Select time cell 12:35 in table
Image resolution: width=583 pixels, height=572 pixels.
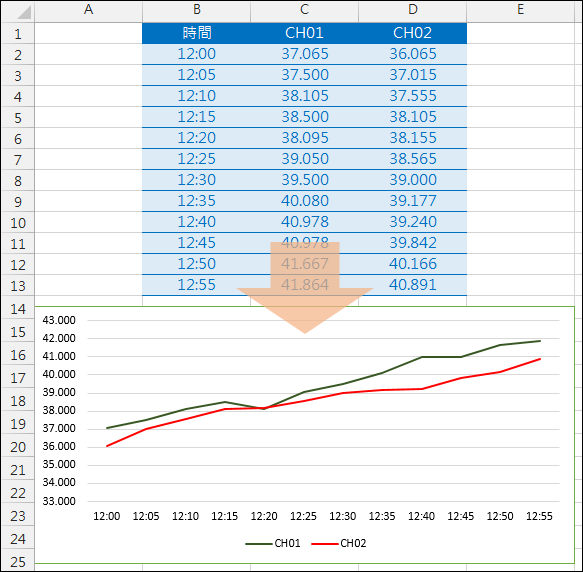[196, 201]
